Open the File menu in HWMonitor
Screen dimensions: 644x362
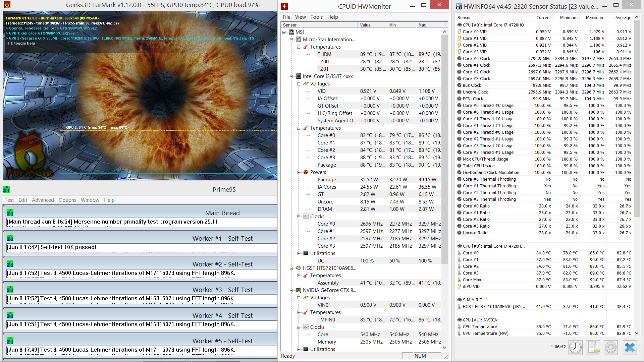286,17
